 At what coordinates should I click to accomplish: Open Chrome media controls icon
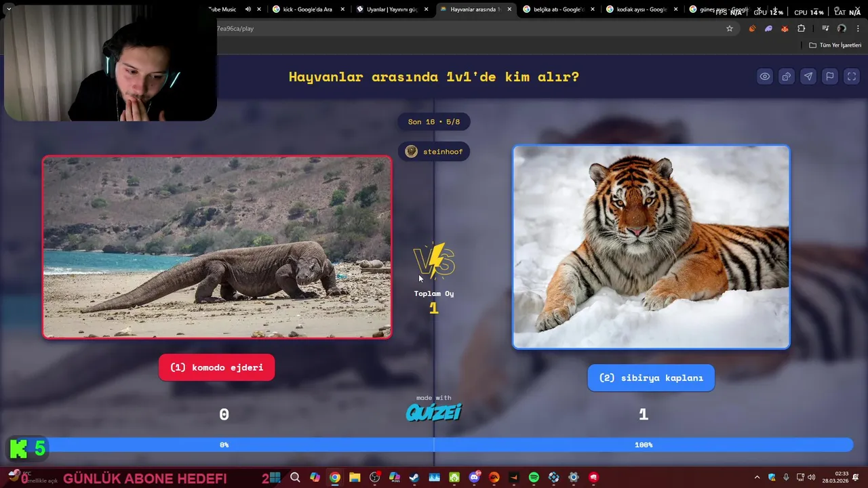(825, 28)
